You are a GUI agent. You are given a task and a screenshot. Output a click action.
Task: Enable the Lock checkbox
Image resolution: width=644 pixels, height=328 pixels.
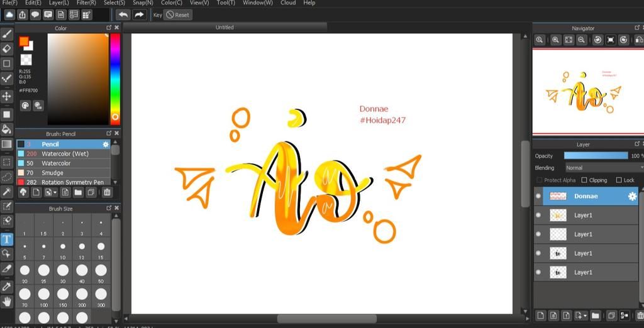619,180
